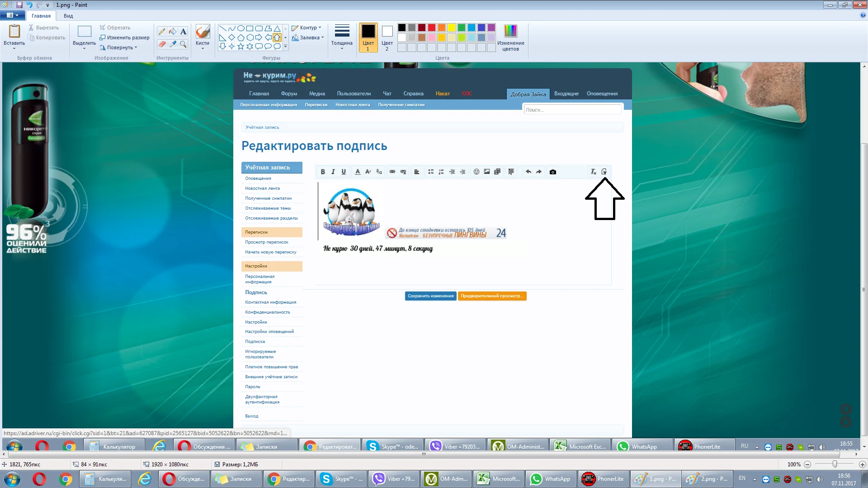Screen dimensions: 868x488
Task: Select the Eraser tool
Action: (162, 44)
